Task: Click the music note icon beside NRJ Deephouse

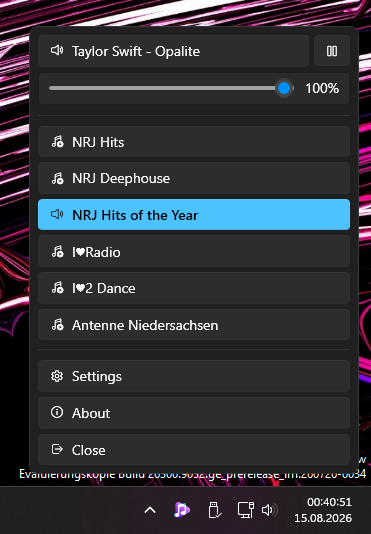Action: coord(58,178)
